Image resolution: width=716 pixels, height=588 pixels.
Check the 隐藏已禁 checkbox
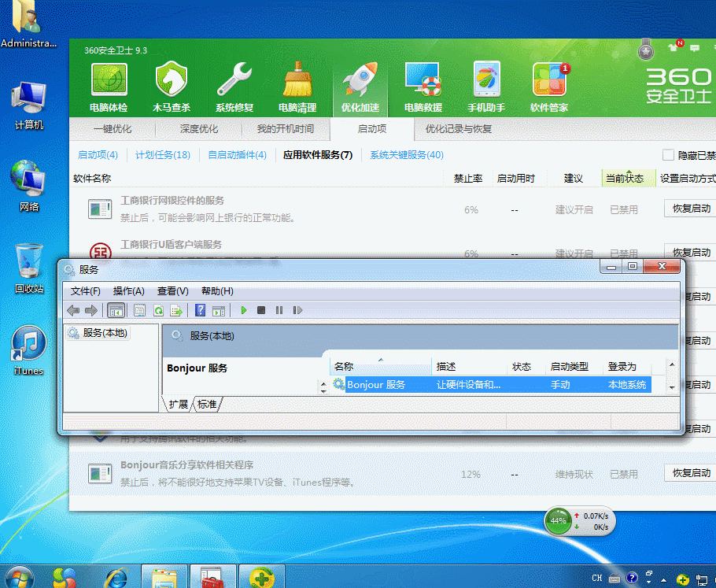click(668, 155)
